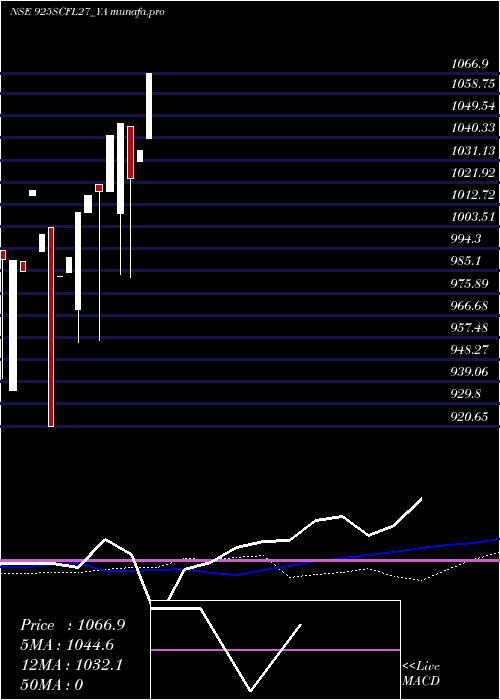This screenshot has height=700, width=500.
Task: Select the 1040.33 price axis label
Action: coord(473,128)
